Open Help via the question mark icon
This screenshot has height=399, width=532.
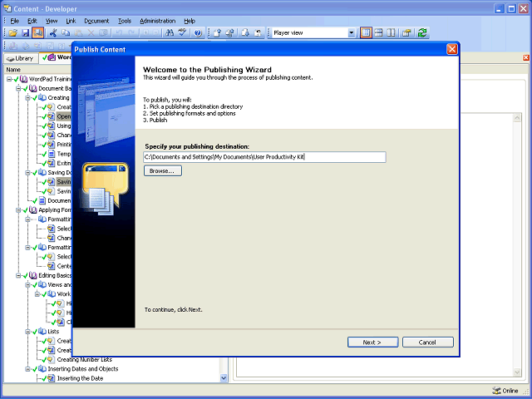[x=198, y=33]
